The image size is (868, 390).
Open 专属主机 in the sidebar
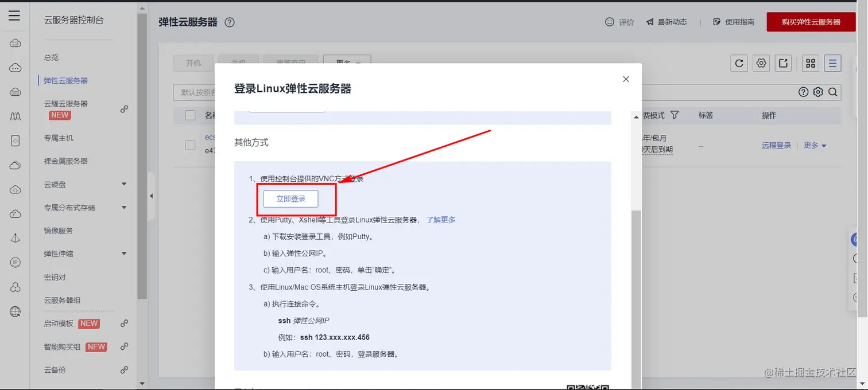point(59,138)
